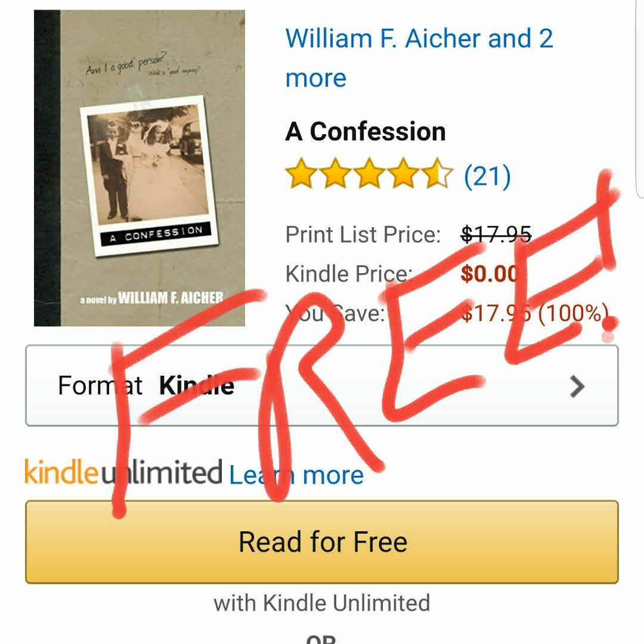Click the first gold rating star
Viewport: 644px width, 644px height.
[x=301, y=174]
